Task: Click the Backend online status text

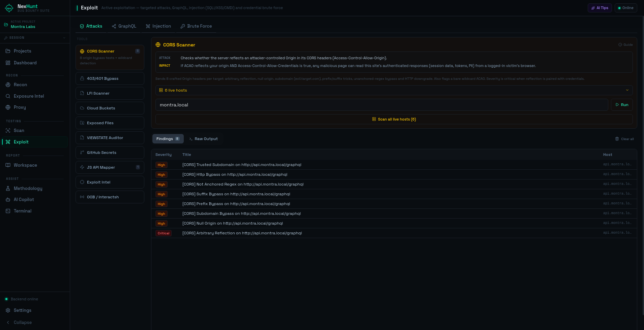Action: [24, 299]
